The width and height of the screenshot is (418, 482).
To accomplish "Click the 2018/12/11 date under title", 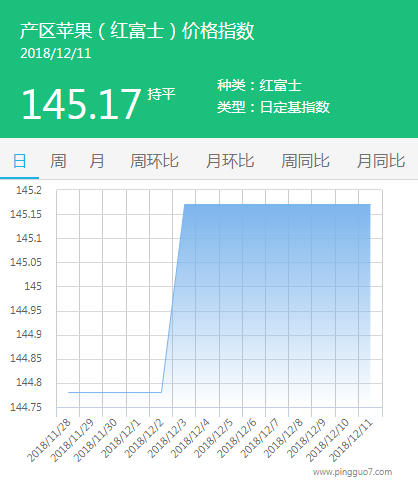I will [x=56, y=54].
